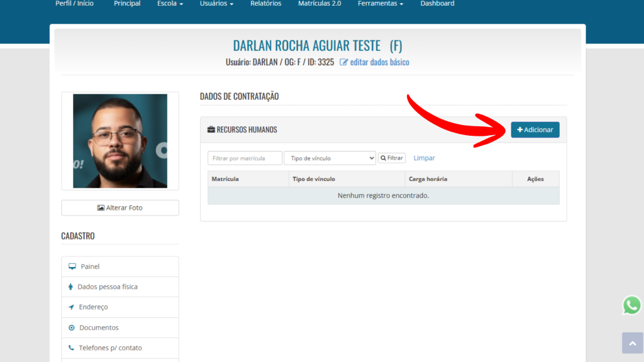Click the monitor icon next to Painel
This screenshot has width=644, height=362.
72,266
